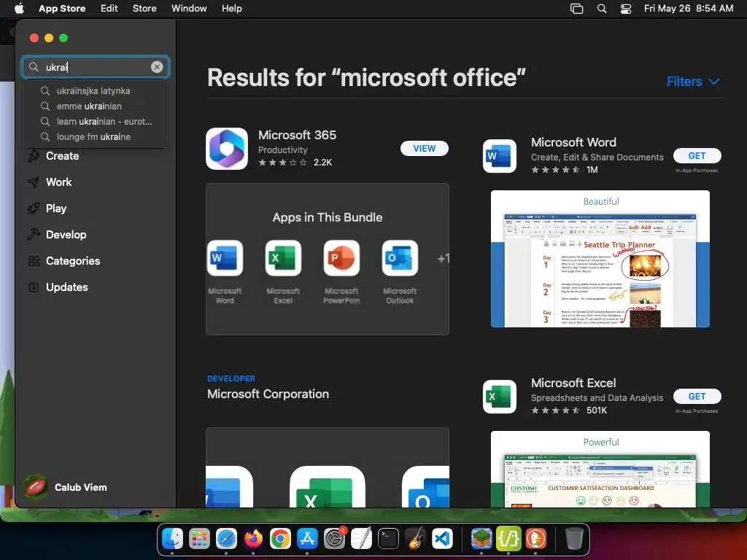Open the Apple menu
Viewport: 747px width, 560px height.
tap(19, 8)
